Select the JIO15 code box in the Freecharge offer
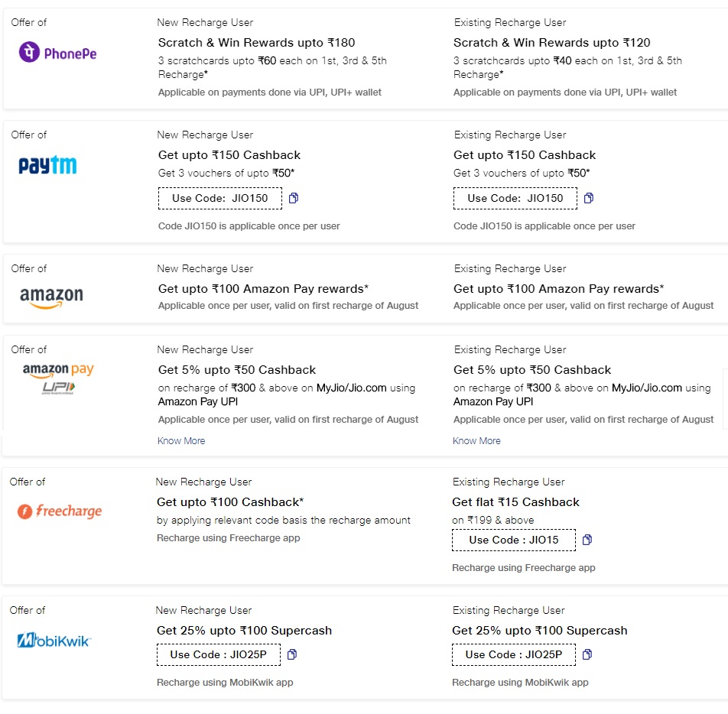This screenshot has height=714, width=728. pos(513,540)
